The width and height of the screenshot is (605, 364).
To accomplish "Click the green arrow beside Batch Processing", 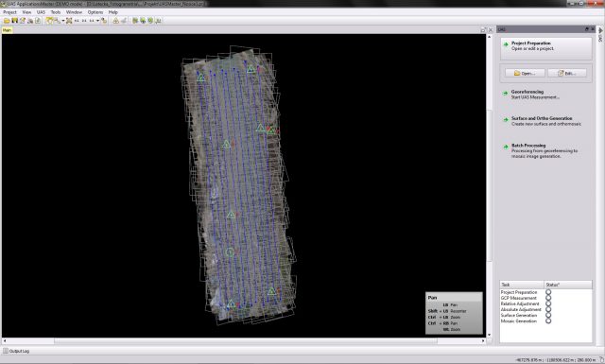I will coord(506,147).
